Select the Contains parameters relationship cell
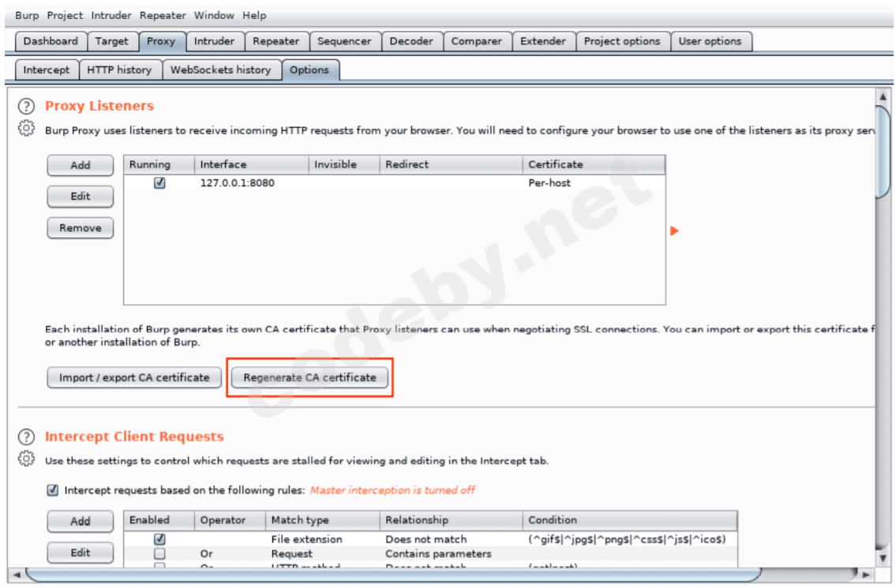 (438, 554)
